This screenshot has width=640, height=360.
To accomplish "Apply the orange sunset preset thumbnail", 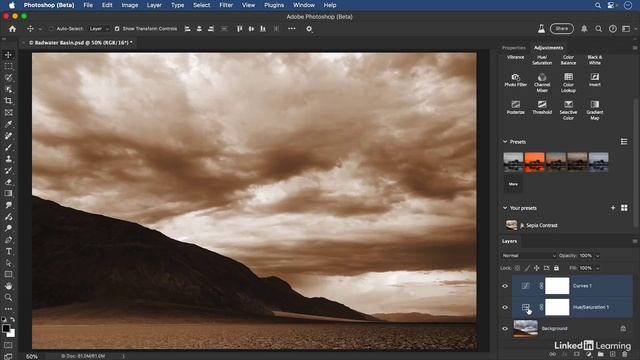I will coord(534,162).
